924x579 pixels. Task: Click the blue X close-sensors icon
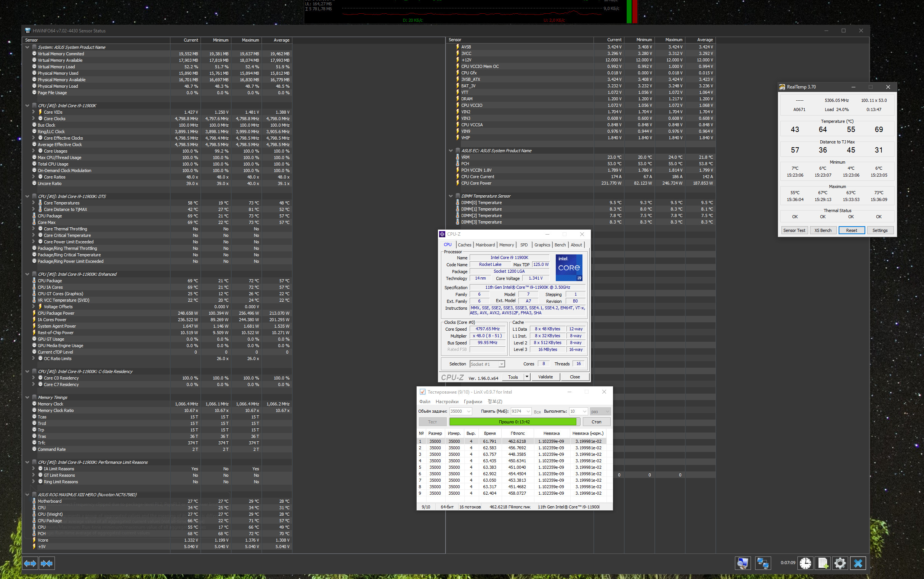[x=858, y=563]
